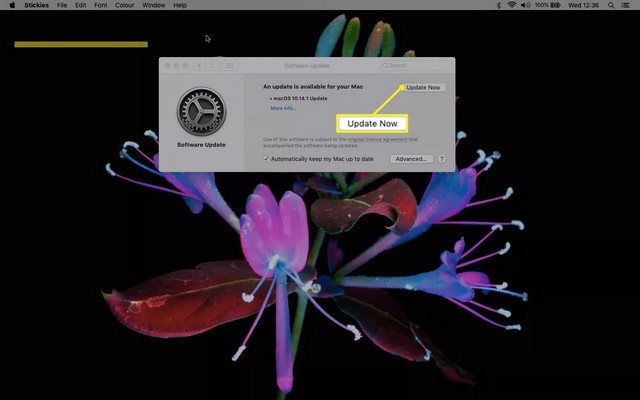Screen dimensions: 640x400
Task: Open Notification Centre from the menu bar
Action: (x=629, y=5)
